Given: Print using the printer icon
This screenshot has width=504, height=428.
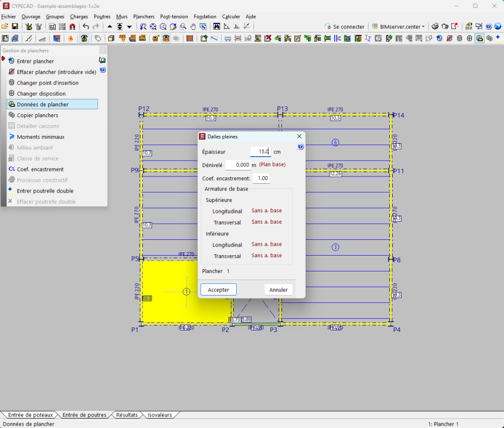Looking at the screenshot, I should tap(435, 27).
